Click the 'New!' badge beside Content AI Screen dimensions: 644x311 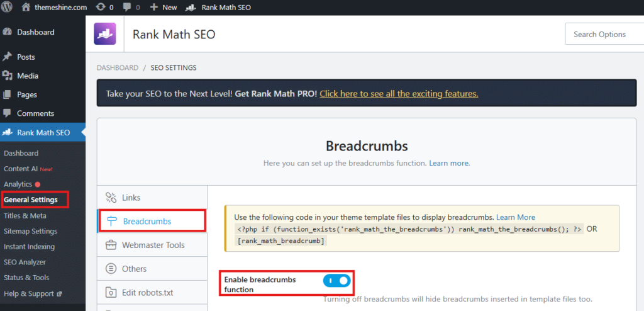tap(46, 169)
